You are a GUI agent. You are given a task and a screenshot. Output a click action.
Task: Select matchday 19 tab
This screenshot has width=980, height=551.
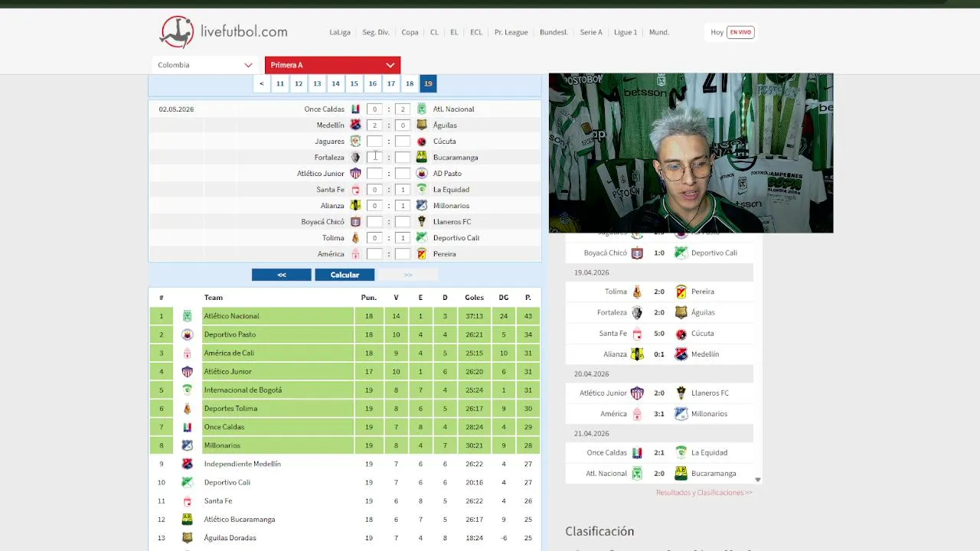[428, 83]
